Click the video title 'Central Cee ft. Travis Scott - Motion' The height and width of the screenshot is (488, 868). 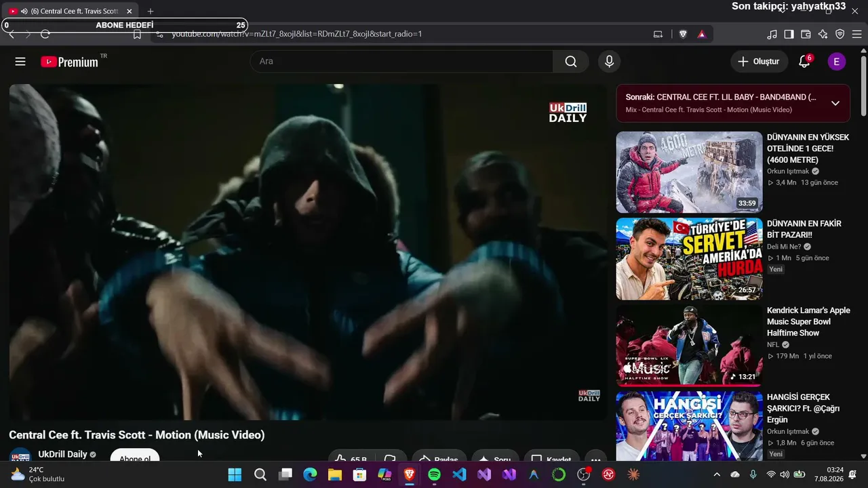point(137,435)
